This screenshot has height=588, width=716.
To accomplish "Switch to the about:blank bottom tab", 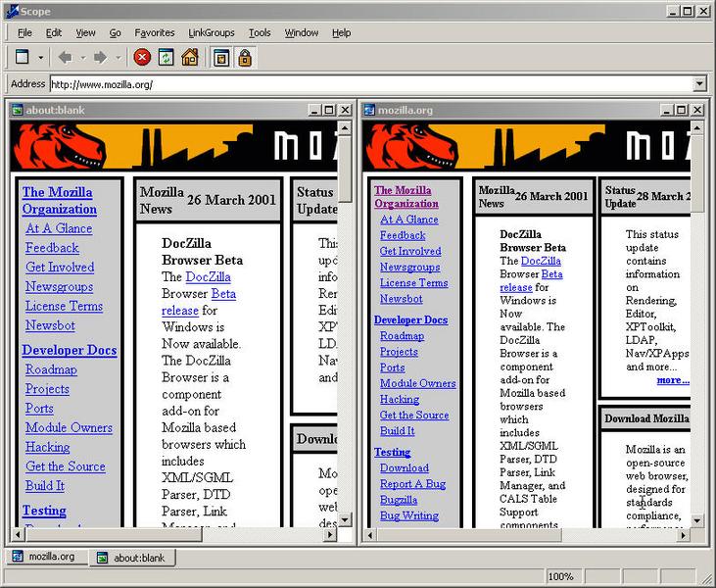I will point(132,558).
